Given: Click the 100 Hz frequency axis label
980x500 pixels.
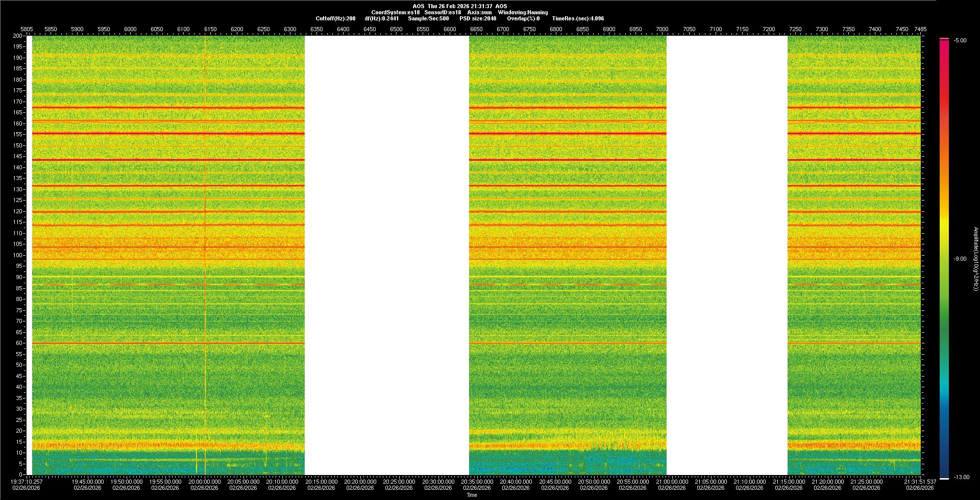Looking at the screenshot, I should [x=18, y=255].
